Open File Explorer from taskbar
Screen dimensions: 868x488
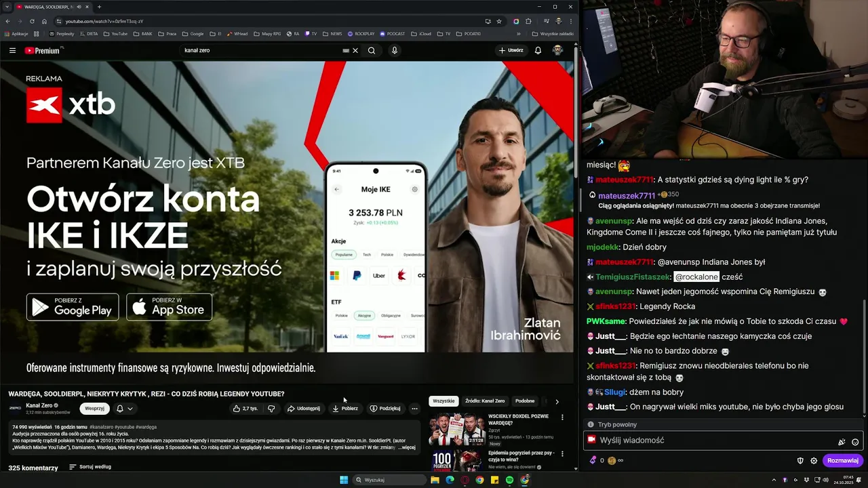click(x=435, y=480)
